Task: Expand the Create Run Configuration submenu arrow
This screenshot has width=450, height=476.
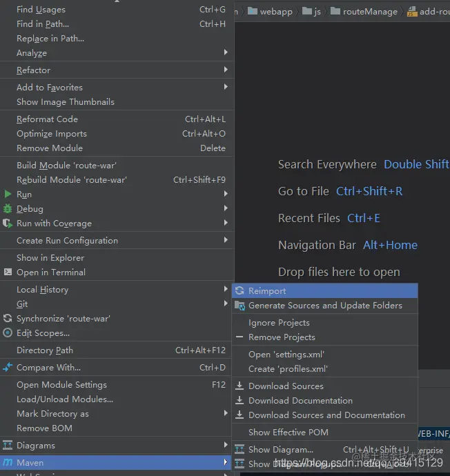Action: coord(226,240)
